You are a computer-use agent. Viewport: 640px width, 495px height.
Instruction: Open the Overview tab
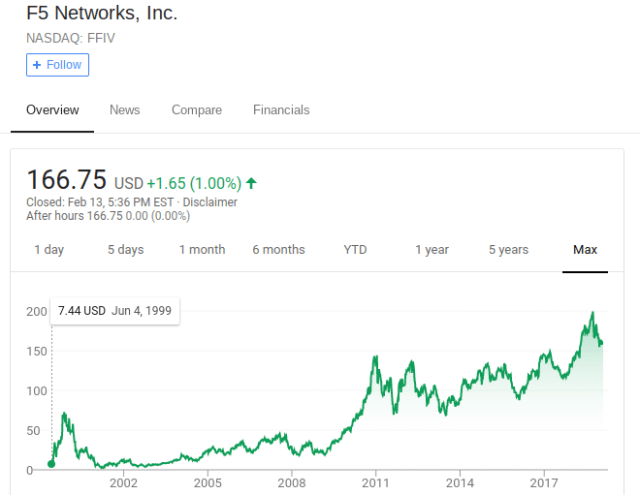[x=52, y=110]
